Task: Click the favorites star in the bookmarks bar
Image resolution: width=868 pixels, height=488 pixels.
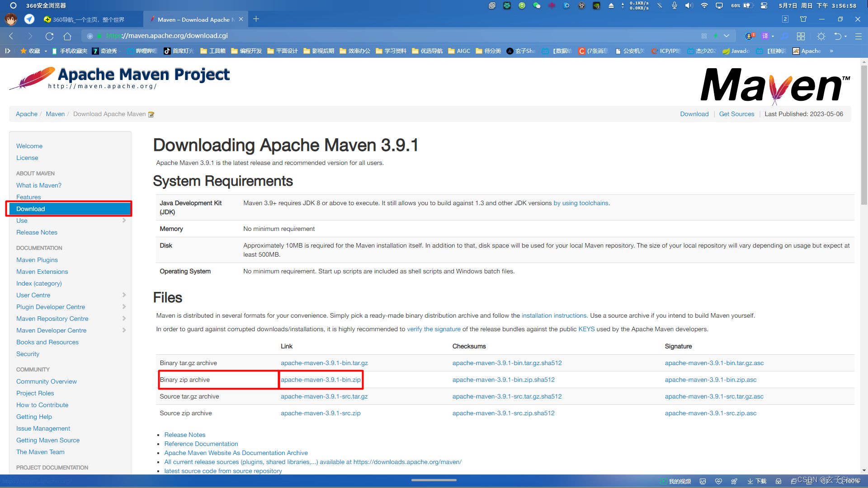Action: coord(24,51)
